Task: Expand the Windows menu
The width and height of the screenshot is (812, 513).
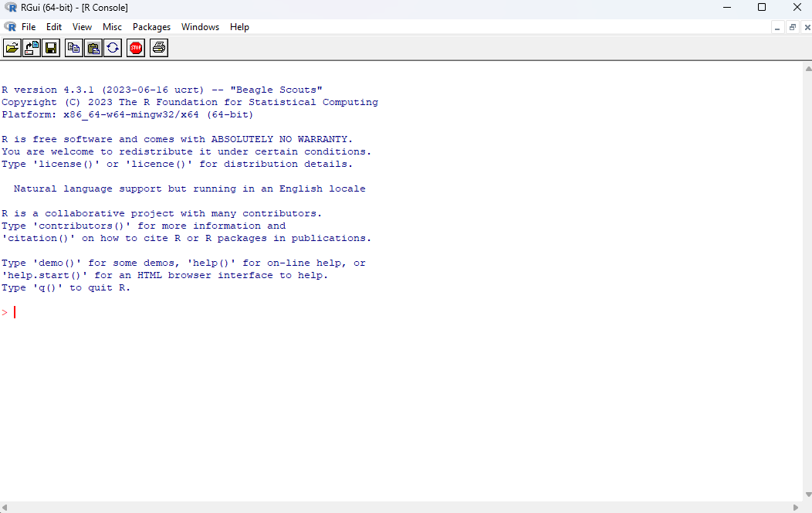Action: tap(200, 27)
